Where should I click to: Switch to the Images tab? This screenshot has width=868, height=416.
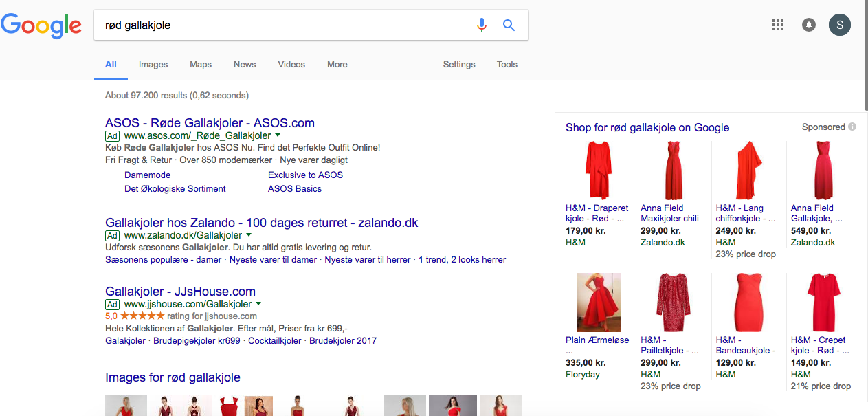(153, 65)
